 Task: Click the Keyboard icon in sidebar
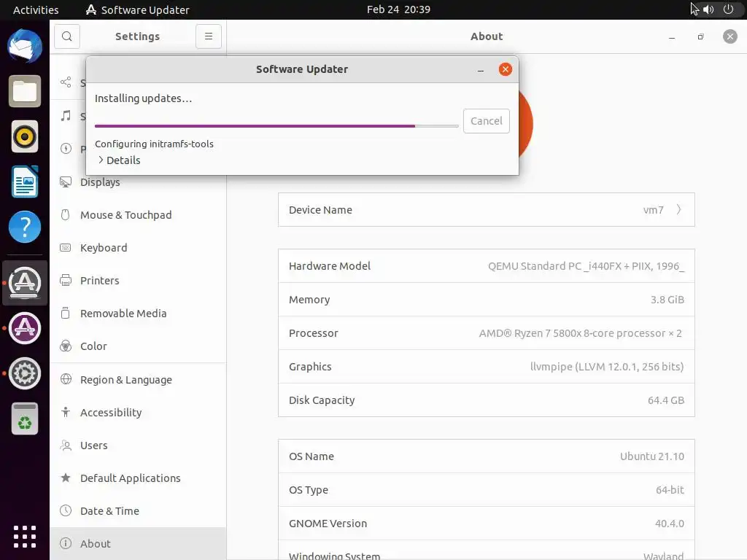tap(66, 248)
